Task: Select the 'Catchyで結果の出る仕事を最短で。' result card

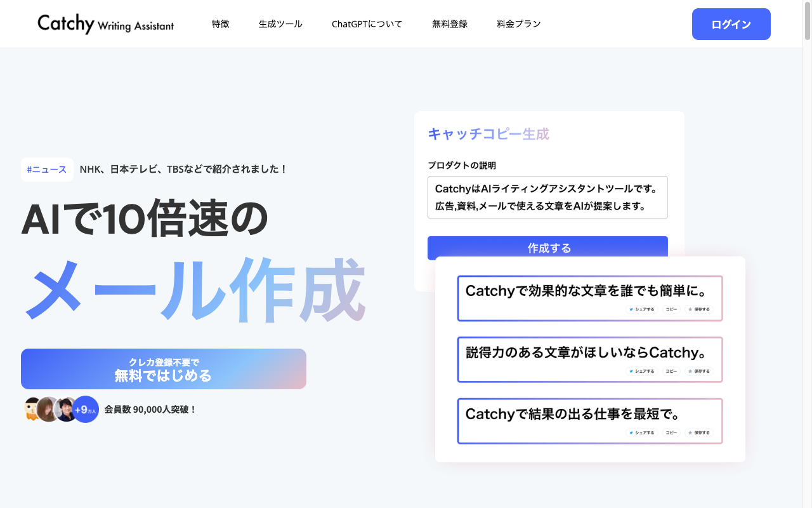Action: point(590,421)
